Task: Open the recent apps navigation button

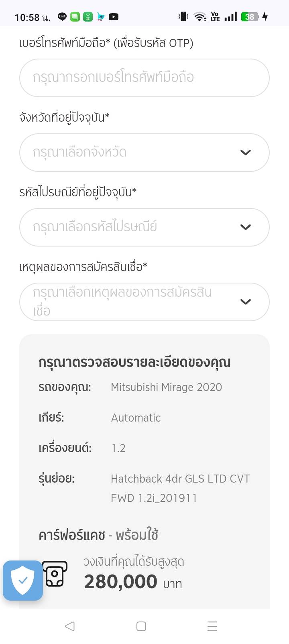Action: pos(212,626)
